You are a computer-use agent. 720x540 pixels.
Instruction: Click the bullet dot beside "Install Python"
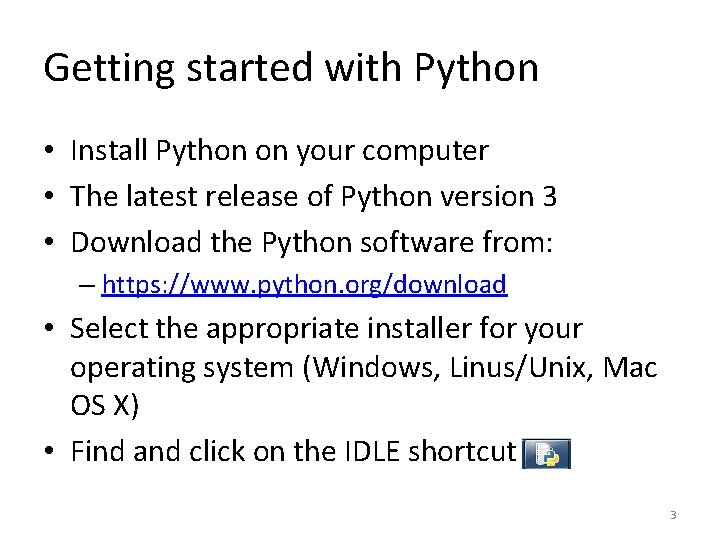49,152
